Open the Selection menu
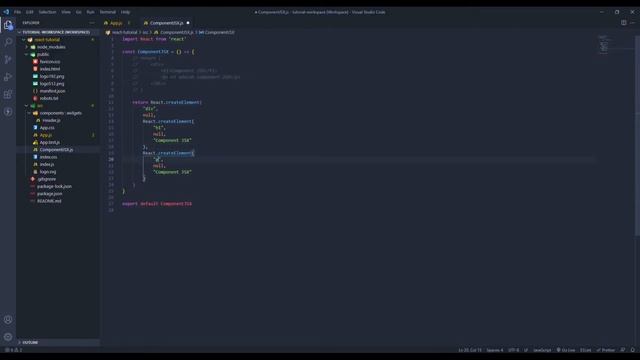The height and width of the screenshot is (360, 640). point(47,12)
